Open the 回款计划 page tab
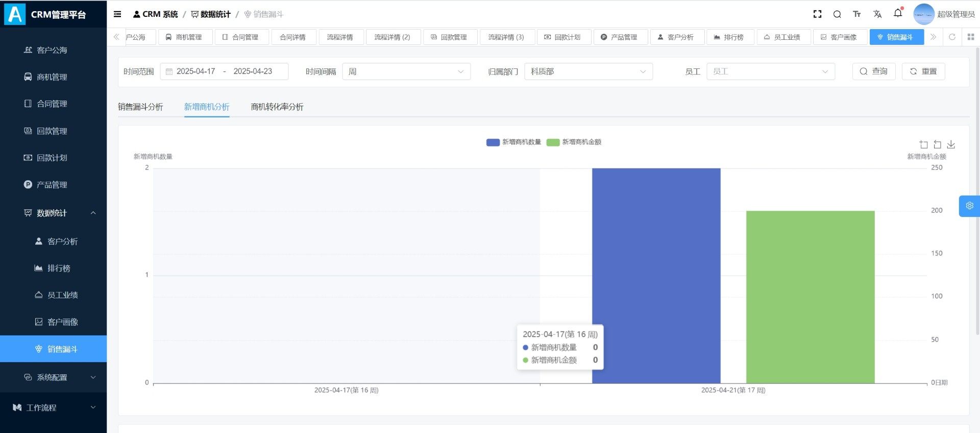This screenshot has width=980, height=433. (x=563, y=37)
